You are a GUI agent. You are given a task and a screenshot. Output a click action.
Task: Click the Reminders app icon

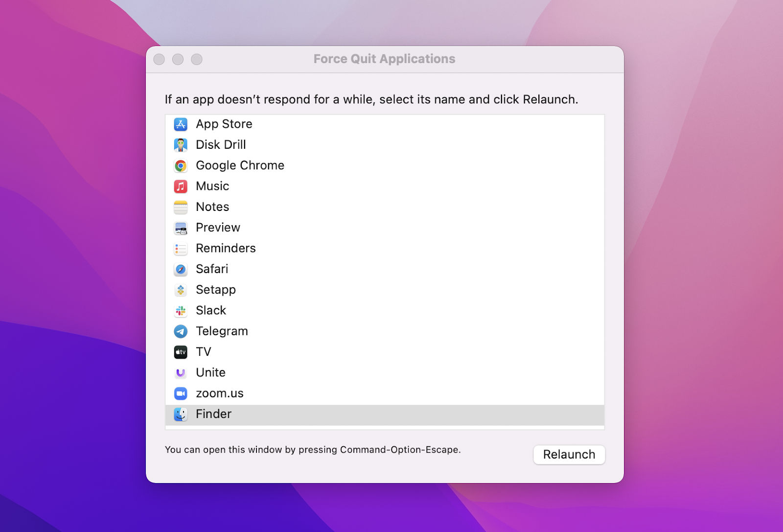point(181,249)
